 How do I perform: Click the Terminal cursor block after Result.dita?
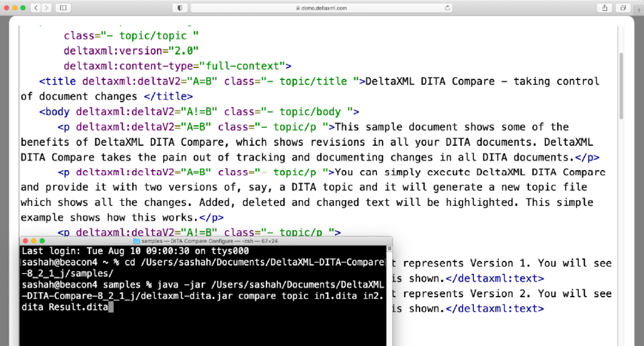[111, 307]
